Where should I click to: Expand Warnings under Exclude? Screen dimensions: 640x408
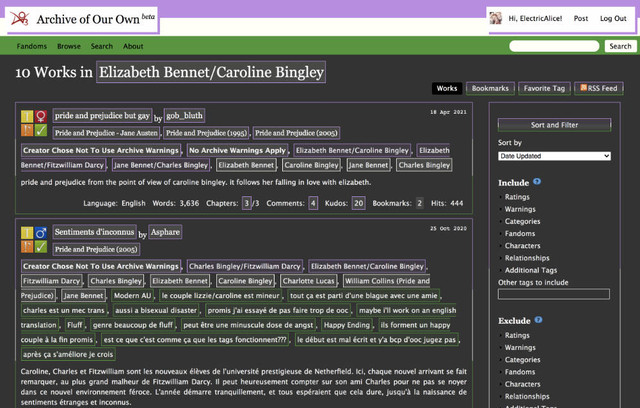(x=520, y=348)
